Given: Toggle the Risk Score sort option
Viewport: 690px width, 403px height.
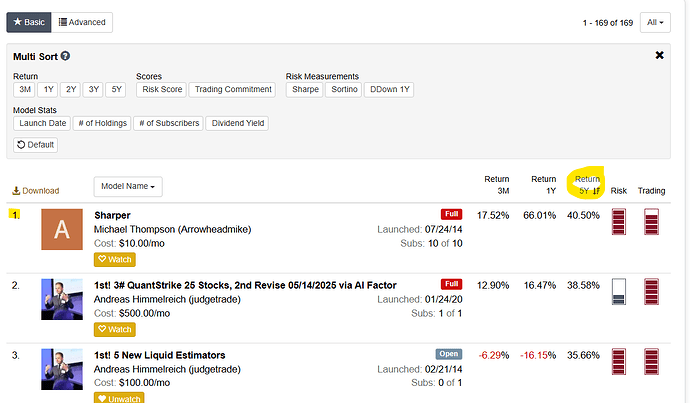Looking at the screenshot, I should [x=161, y=90].
